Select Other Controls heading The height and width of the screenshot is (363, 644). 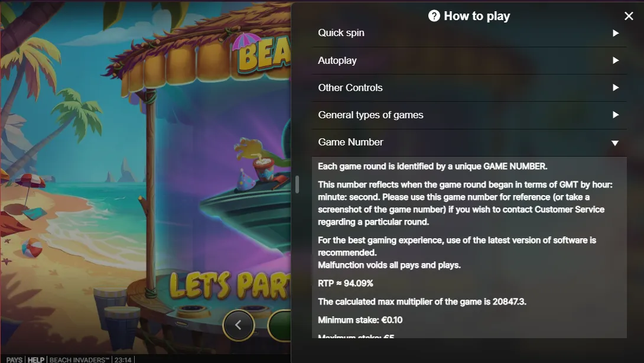[x=350, y=87]
